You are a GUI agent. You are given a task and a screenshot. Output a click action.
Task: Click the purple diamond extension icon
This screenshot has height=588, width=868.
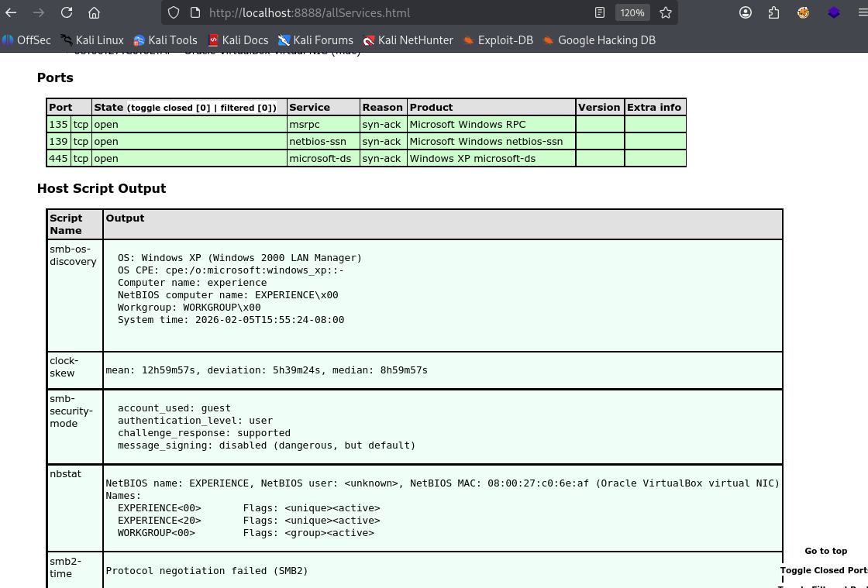834,12
